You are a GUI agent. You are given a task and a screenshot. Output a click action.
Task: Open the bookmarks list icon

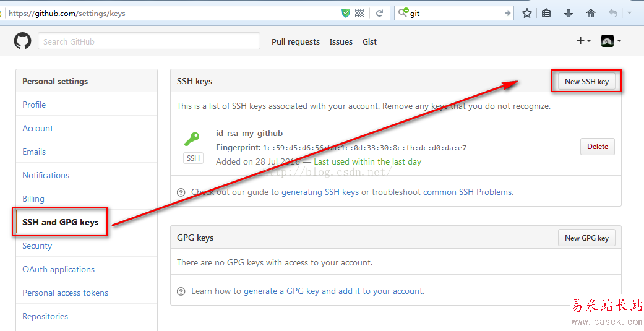click(x=546, y=13)
